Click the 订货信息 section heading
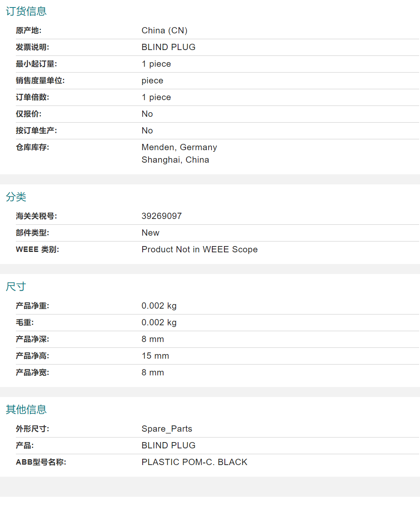 click(x=26, y=11)
